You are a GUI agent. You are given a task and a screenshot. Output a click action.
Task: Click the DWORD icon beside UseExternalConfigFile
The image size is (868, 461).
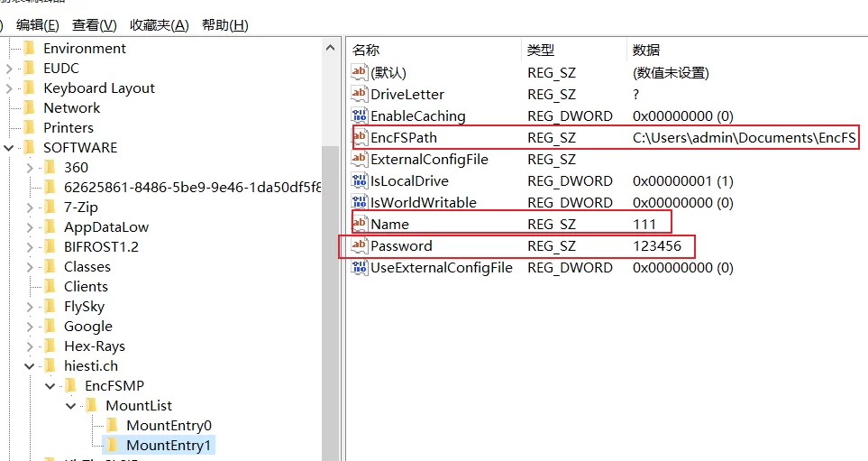360,268
